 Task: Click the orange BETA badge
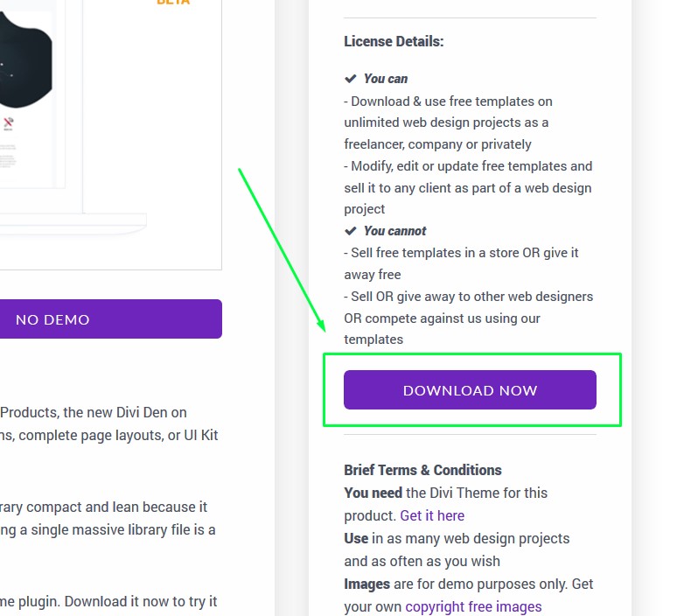coord(172,3)
